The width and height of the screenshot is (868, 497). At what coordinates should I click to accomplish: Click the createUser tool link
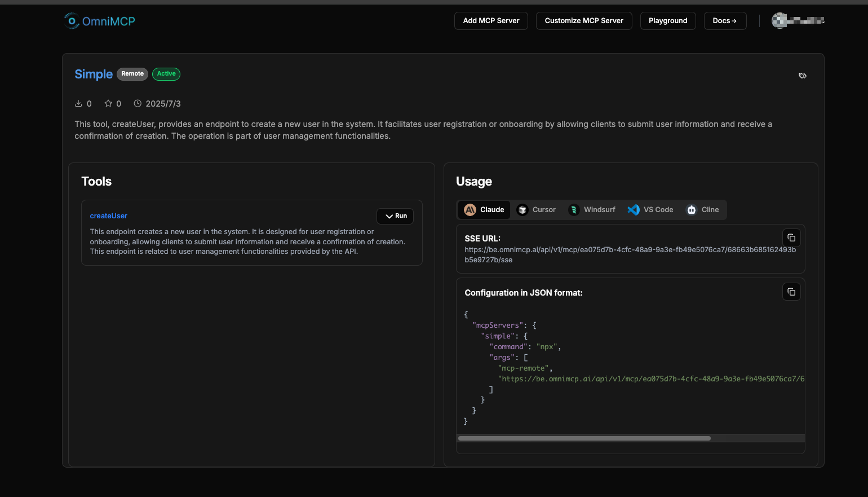pos(109,216)
